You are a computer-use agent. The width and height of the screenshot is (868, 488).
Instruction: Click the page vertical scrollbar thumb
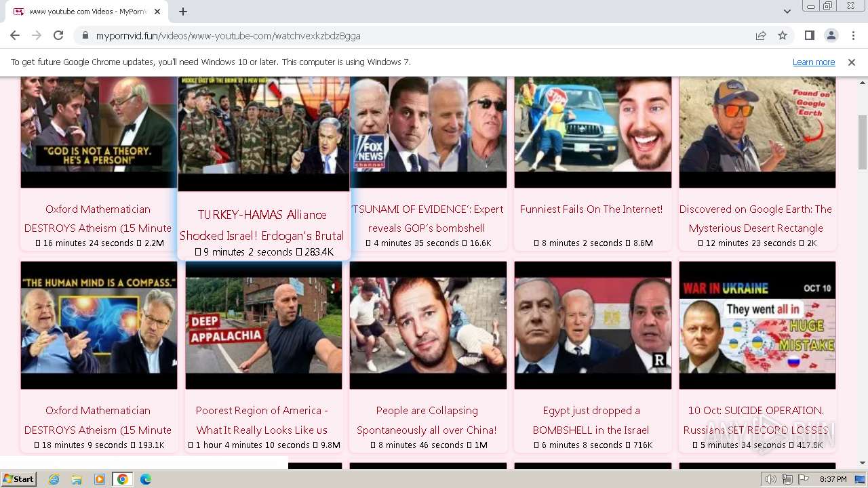pos(863,142)
